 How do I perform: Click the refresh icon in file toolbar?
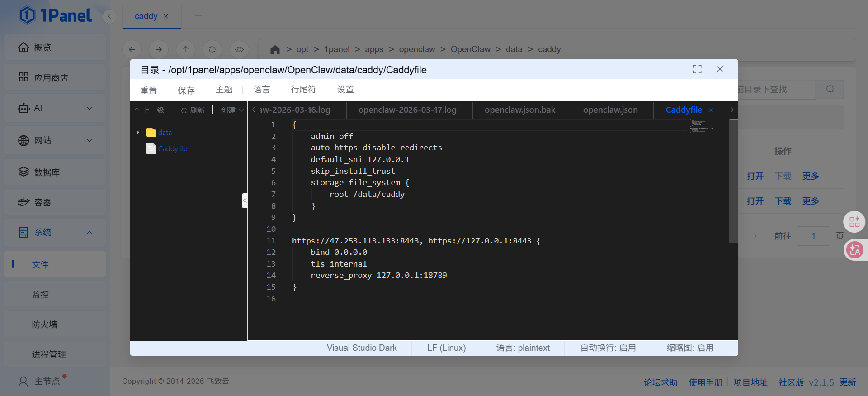tap(212, 49)
